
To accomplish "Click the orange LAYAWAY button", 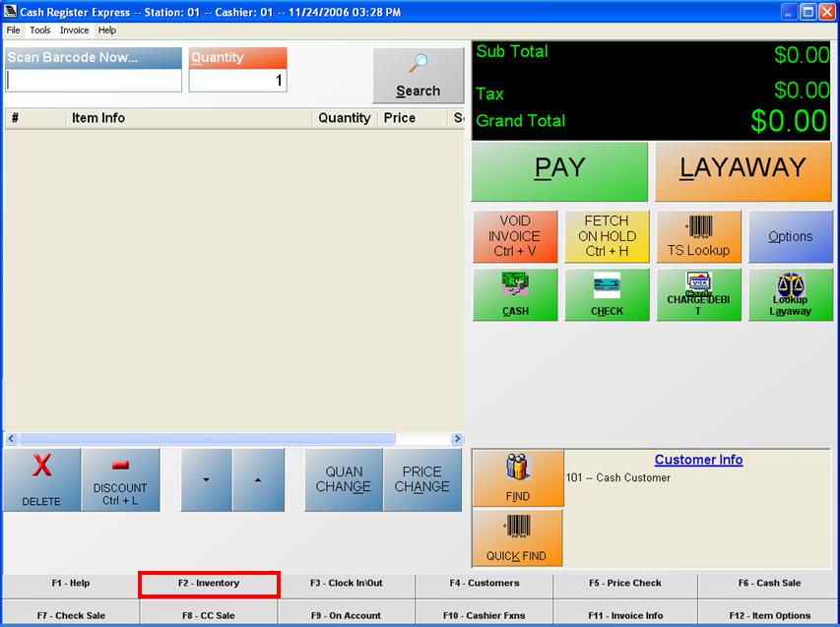I will tap(743, 170).
